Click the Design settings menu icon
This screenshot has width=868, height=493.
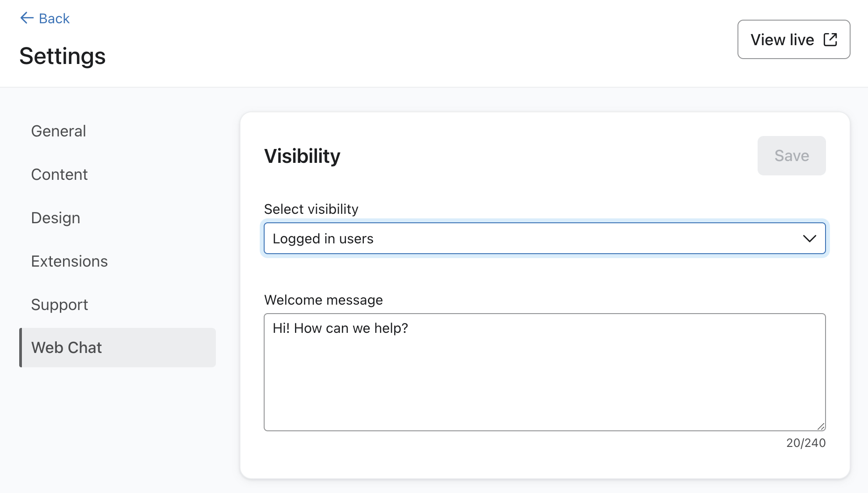pyautogui.click(x=56, y=217)
